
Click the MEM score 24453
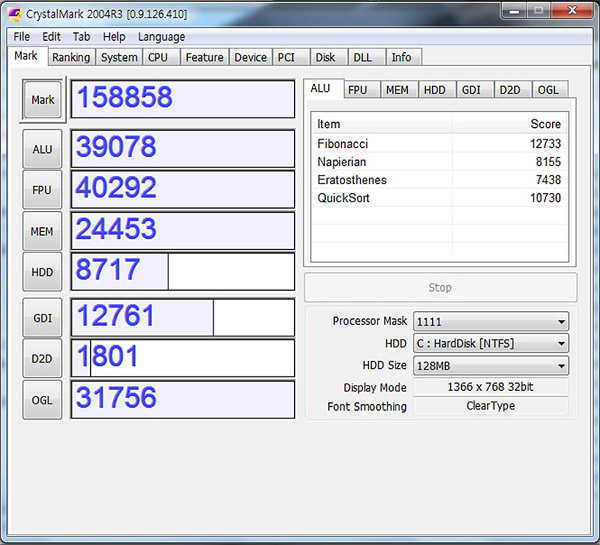(183, 231)
